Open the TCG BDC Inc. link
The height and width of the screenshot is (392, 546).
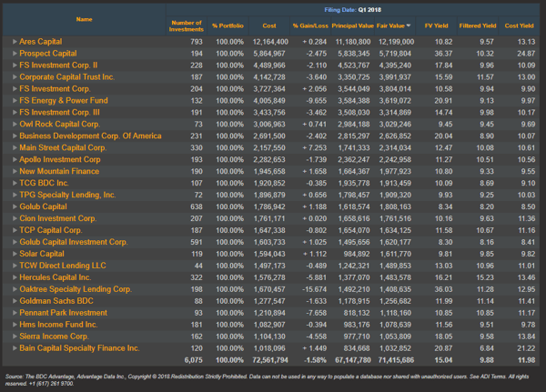point(45,183)
